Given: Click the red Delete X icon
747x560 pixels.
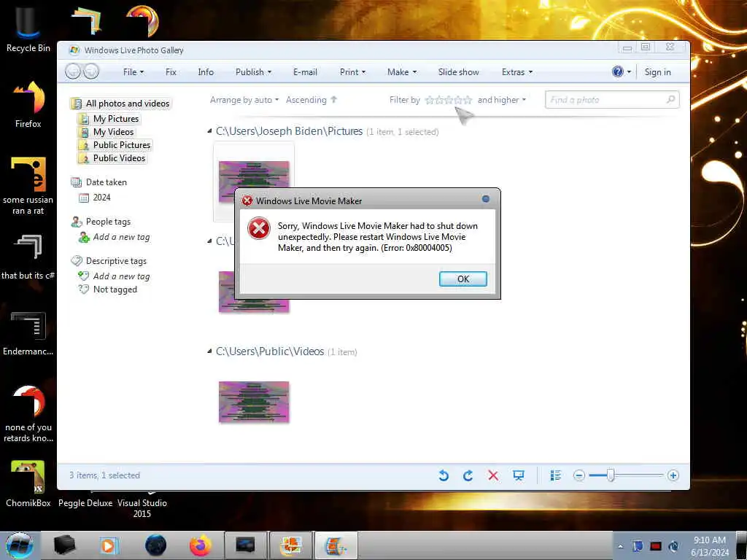Looking at the screenshot, I should (493, 475).
